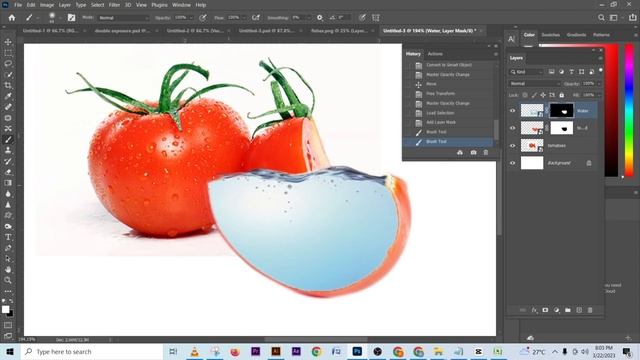Image resolution: width=640 pixels, height=360 pixels.
Task: Click the Share icon at top right
Action: tap(632, 18)
